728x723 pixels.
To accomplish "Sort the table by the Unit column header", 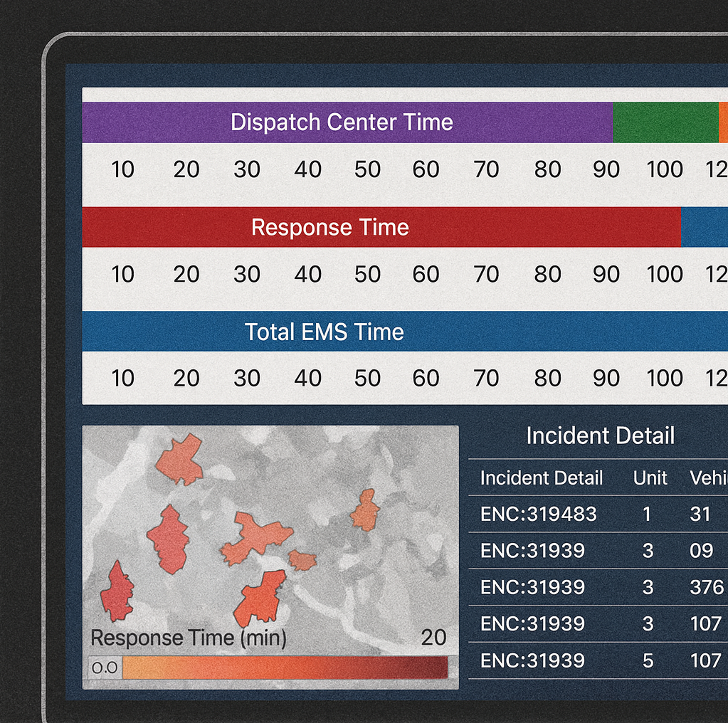I will (650, 477).
